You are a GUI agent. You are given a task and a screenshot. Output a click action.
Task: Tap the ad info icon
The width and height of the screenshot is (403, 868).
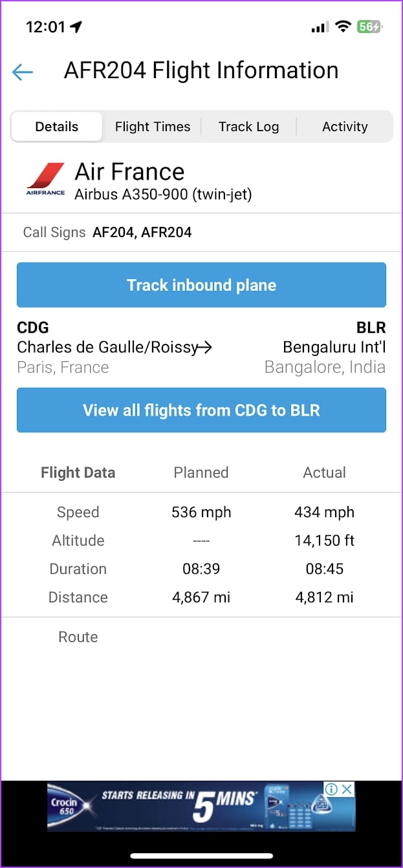point(331,789)
